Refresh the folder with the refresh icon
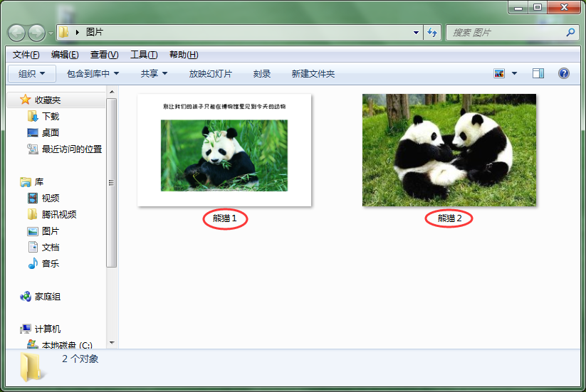Screen dimensions: 586x392 [x=432, y=33]
